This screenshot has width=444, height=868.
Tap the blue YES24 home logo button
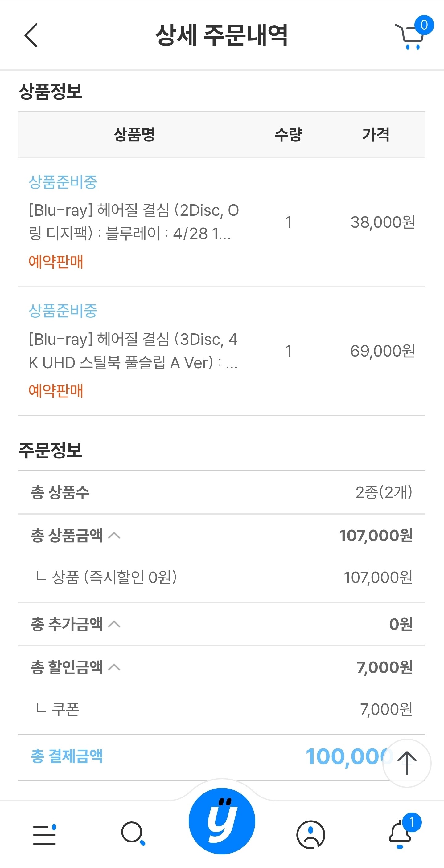[x=222, y=821]
